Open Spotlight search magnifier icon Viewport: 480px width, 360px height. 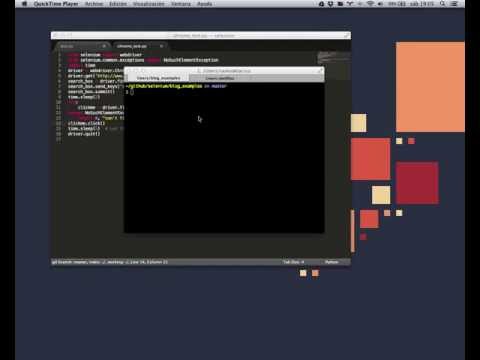click(442, 4)
